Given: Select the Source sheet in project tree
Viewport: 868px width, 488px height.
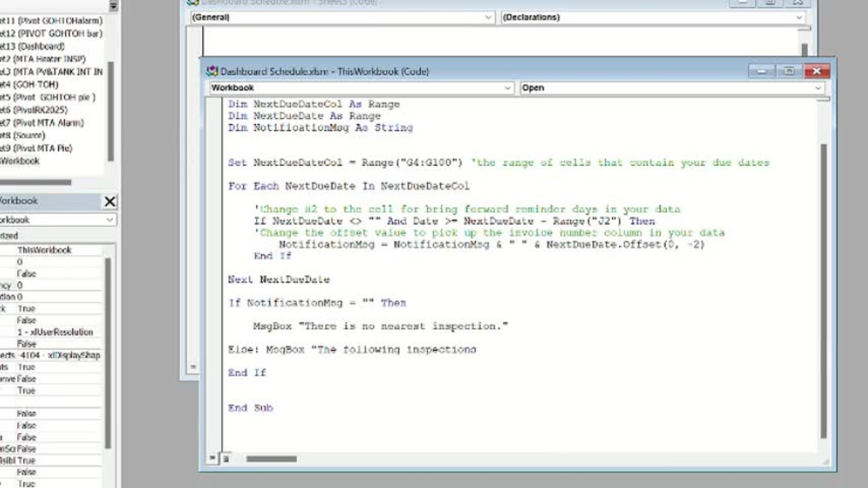Looking at the screenshot, I should pyautogui.click(x=23, y=135).
